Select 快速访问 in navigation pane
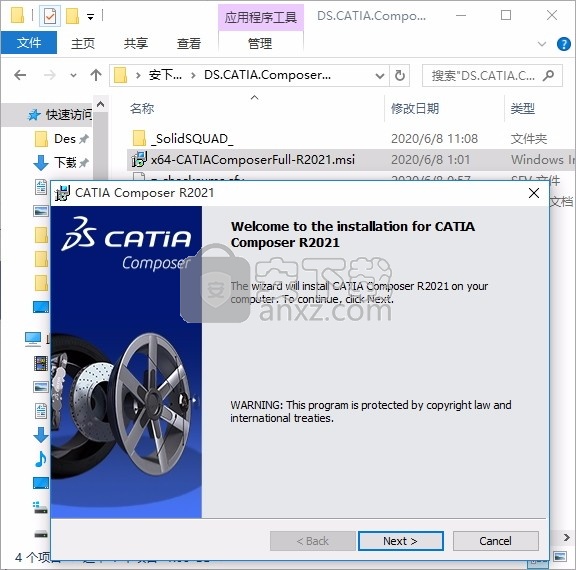 (x=68, y=115)
